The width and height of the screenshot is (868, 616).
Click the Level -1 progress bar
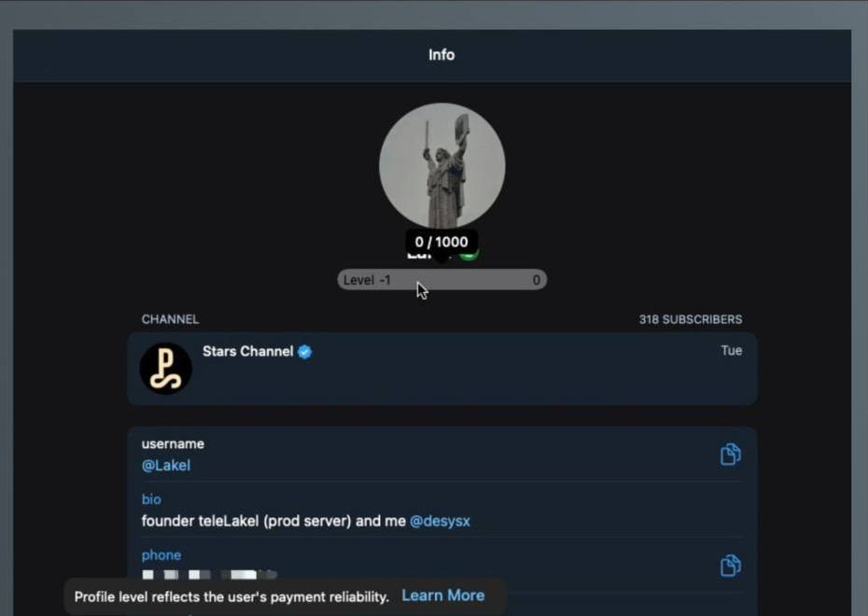(x=441, y=280)
